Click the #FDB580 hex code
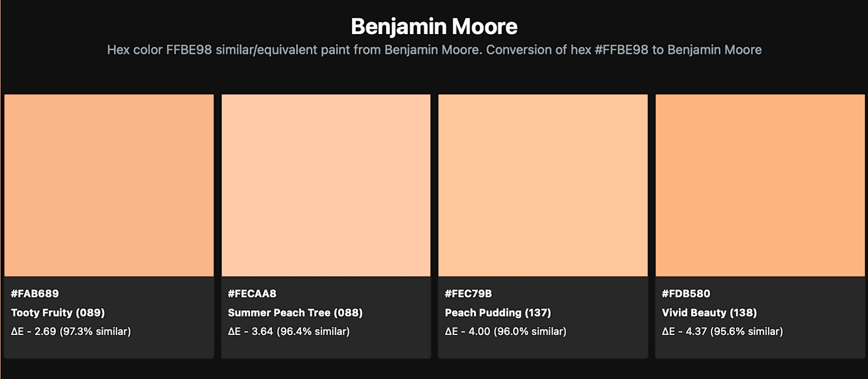The height and width of the screenshot is (379, 868). (686, 293)
